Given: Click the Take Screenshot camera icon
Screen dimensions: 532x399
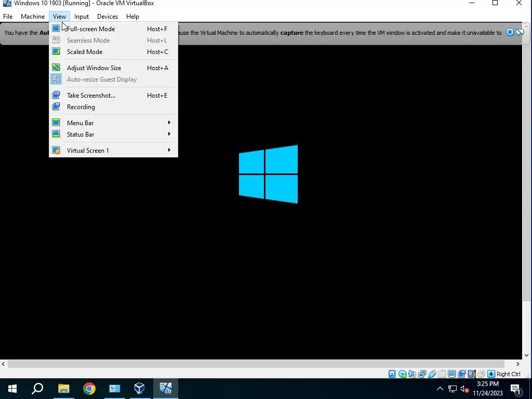Looking at the screenshot, I should pyautogui.click(x=56, y=95).
